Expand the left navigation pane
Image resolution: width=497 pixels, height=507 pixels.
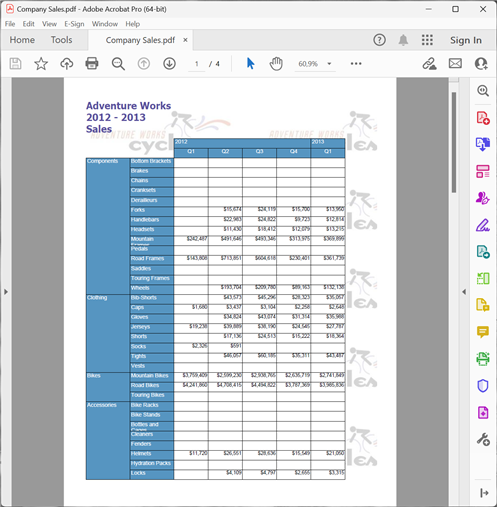pos(6,292)
